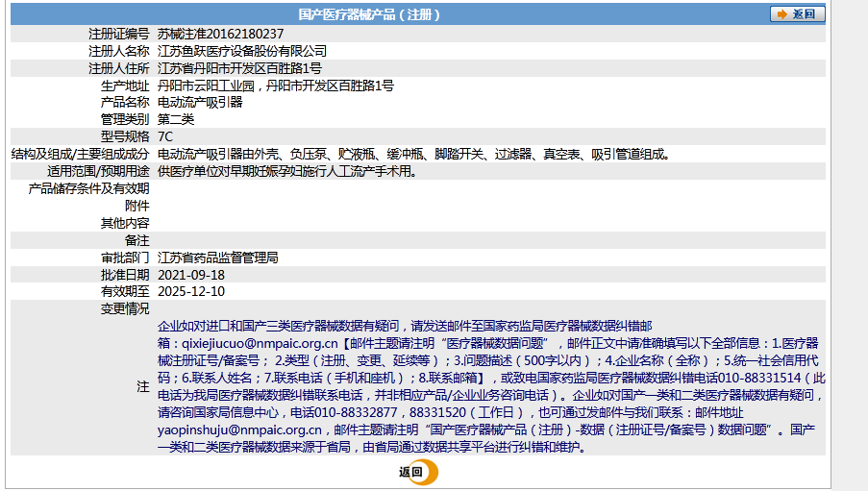Select the production address starting with 丹阳市云阳工业园
This screenshot has width=868, height=491.
coord(276,86)
